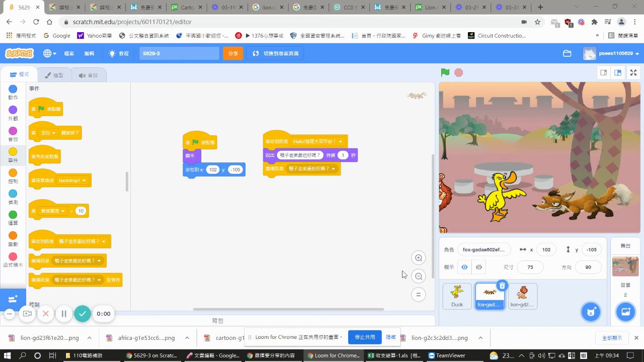Viewport: 644px width, 362px height.
Task: Open the 檔案 (File) menu
Action: coord(69,53)
